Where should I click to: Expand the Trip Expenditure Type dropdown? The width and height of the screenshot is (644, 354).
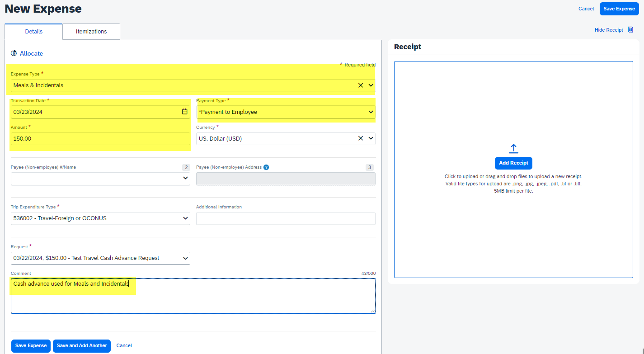point(100,218)
